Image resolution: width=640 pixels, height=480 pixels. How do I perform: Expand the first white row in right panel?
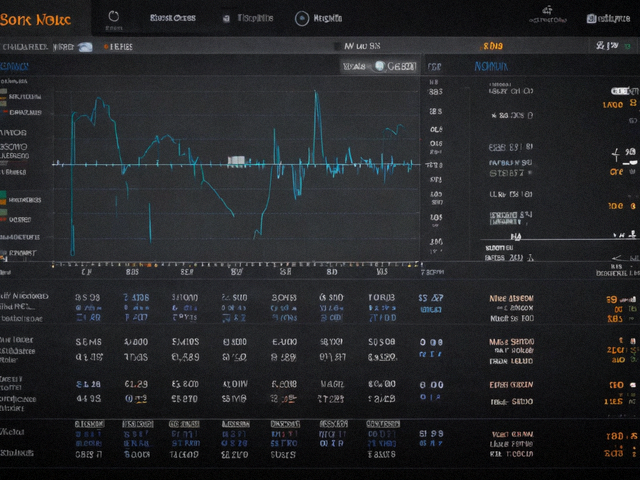click(x=511, y=91)
